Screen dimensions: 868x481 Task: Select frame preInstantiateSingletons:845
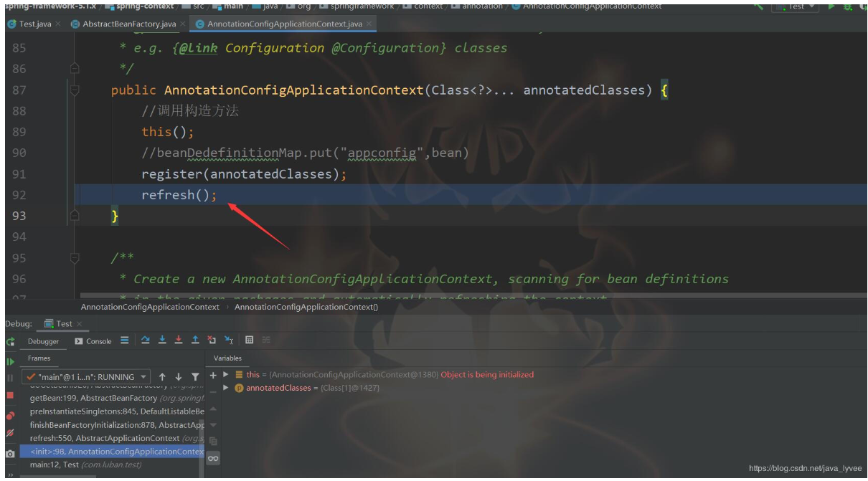pyautogui.click(x=113, y=411)
